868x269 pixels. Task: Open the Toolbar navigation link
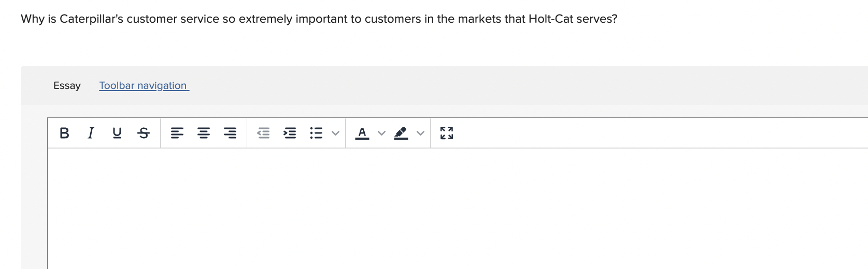pyautogui.click(x=144, y=85)
